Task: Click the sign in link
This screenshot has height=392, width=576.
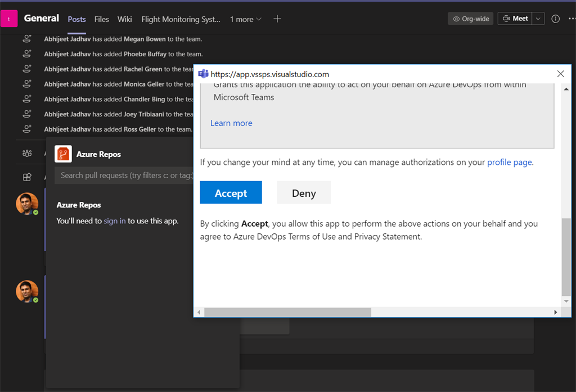Action: point(115,221)
